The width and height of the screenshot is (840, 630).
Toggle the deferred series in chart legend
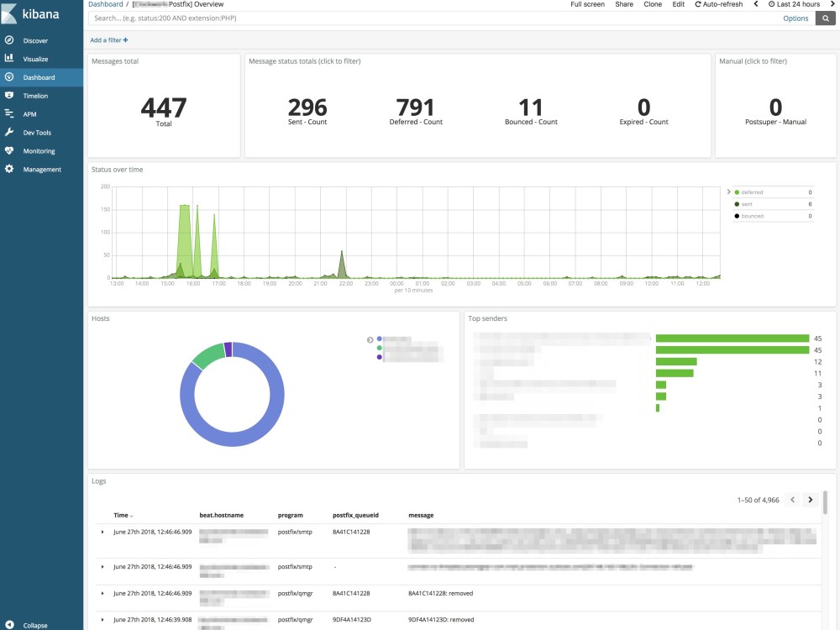pos(752,192)
